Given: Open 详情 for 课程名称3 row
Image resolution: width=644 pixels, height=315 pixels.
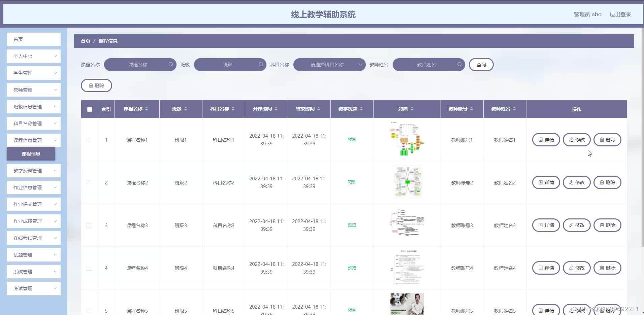Looking at the screenshot, I should point(546,225).
